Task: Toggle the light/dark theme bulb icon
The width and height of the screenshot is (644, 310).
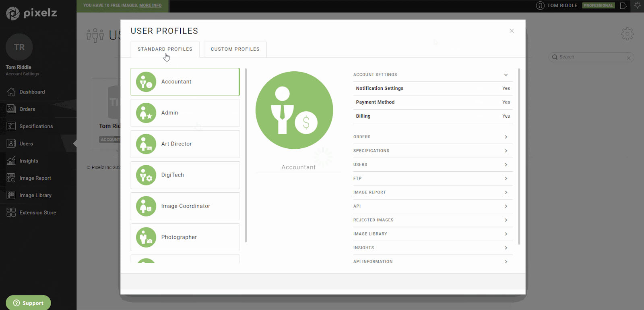Action: point(637,5)
